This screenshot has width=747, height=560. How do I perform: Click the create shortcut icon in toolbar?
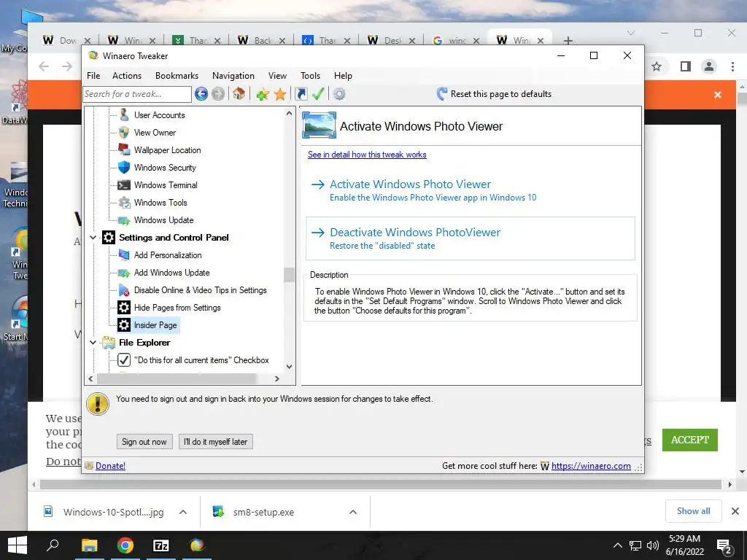pos(301,94)
